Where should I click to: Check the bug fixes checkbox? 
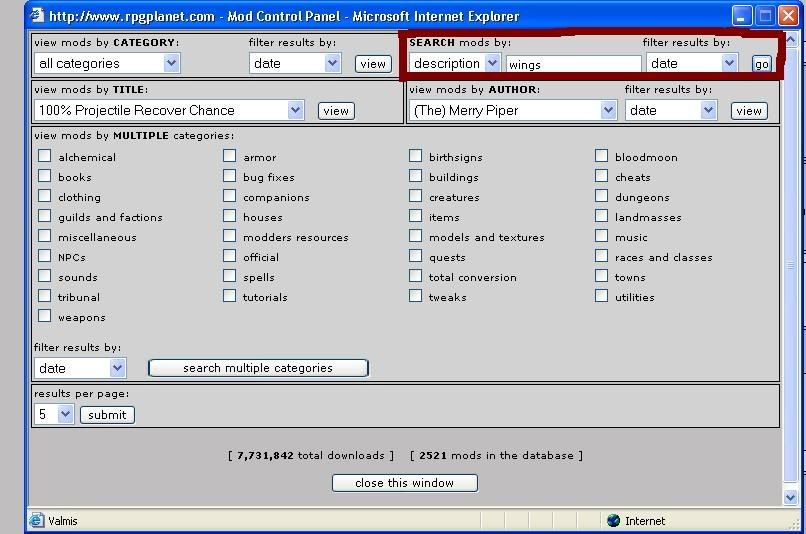[229, 176]
